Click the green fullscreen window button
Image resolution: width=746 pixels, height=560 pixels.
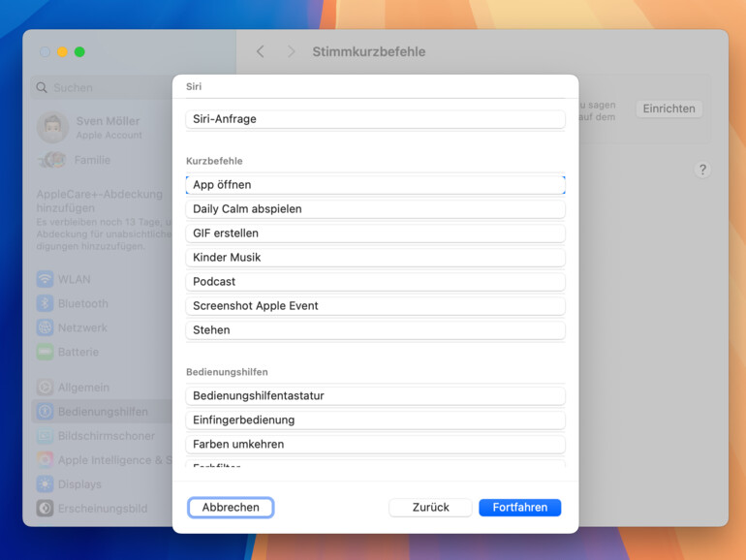click(79, 52)
